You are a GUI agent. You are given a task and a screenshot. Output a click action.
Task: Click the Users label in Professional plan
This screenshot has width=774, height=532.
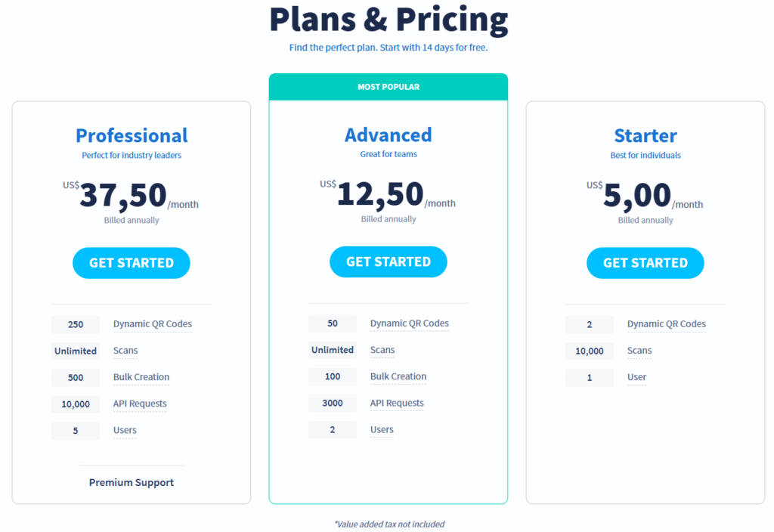pyautogui.click(x=125, y=430)
